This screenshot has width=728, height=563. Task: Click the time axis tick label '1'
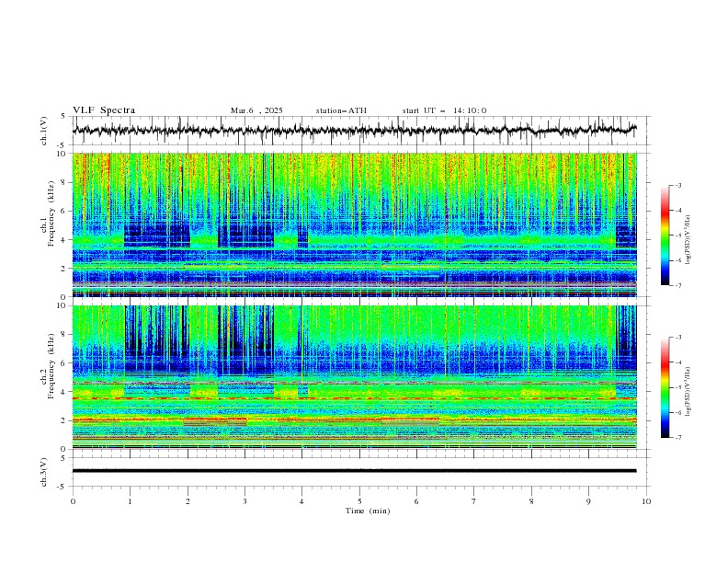(x=130, y=501)
